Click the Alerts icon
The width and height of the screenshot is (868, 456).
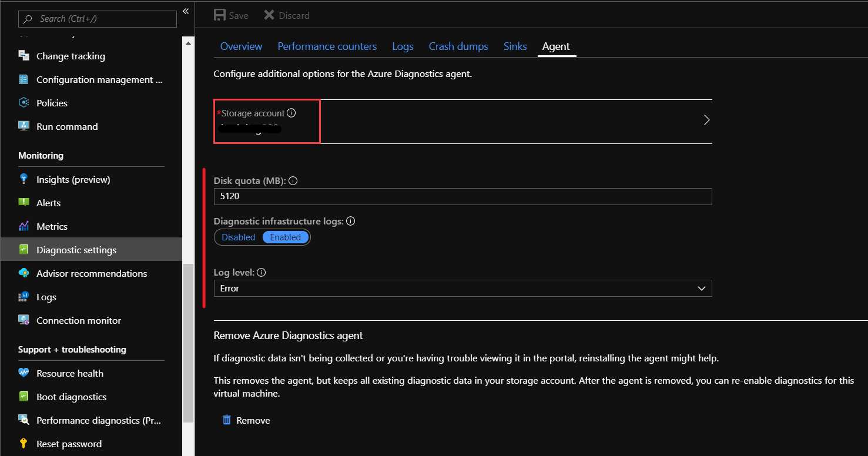click(24, 203)
